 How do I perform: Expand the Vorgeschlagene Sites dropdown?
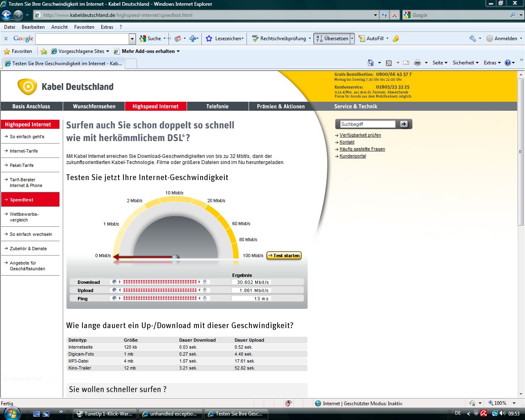click(107, 51)
